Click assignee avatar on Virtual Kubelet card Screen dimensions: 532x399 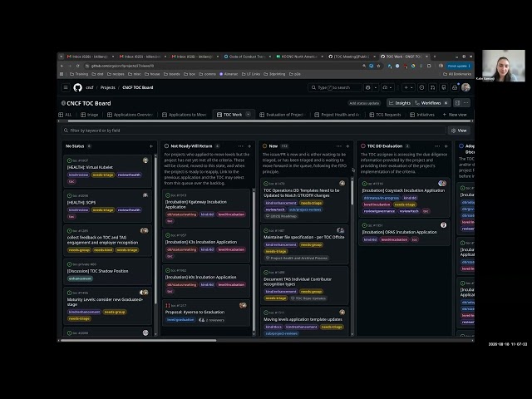pyautogui.click(x=145, y=160)
